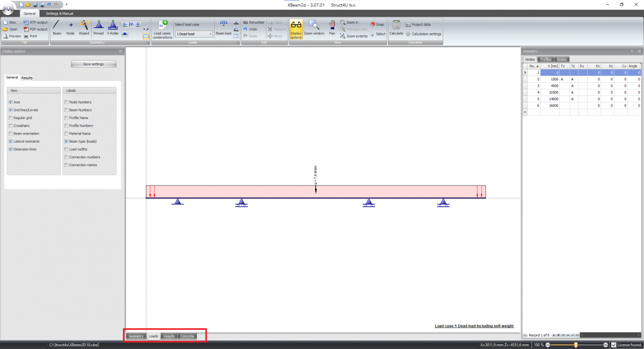Open the geometry Wizard
This screenshot has height=349, width=644.
coord(84,27)
